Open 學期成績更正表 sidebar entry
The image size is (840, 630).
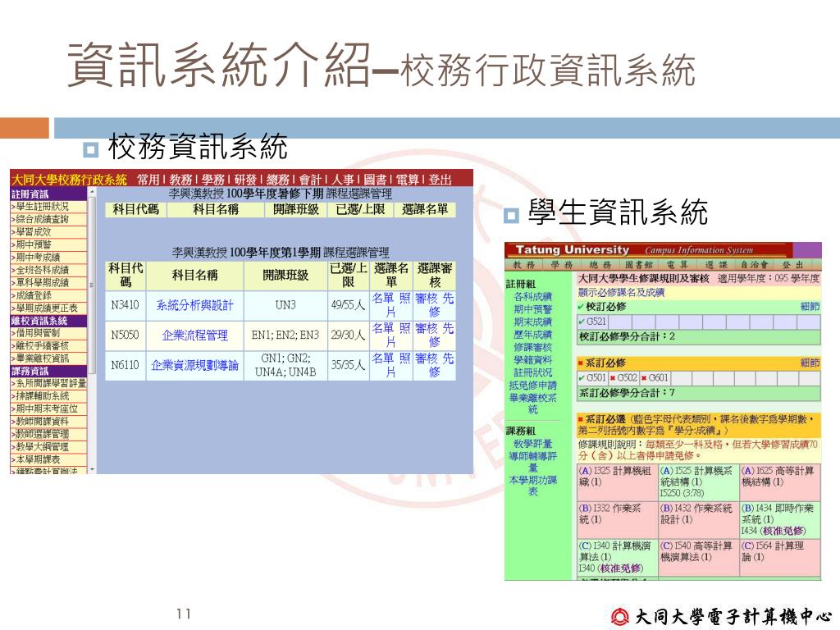pos(48,308)
